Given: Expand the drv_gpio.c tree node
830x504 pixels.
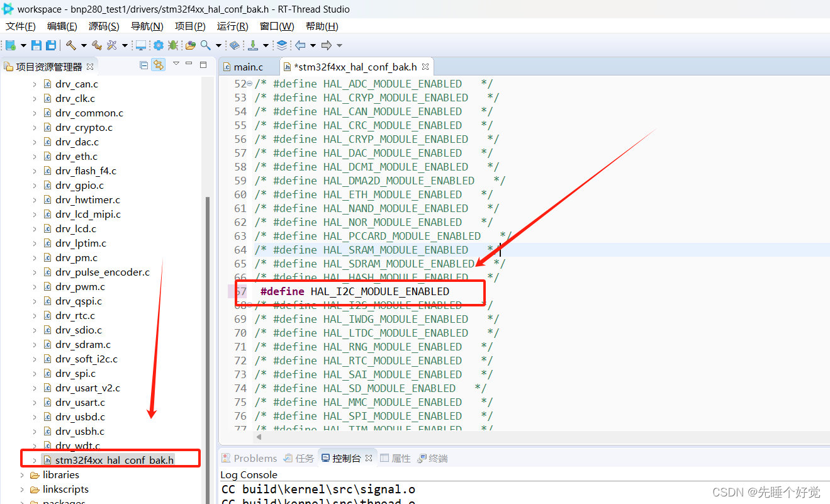Looking at the screenshot, I should 35,186.
